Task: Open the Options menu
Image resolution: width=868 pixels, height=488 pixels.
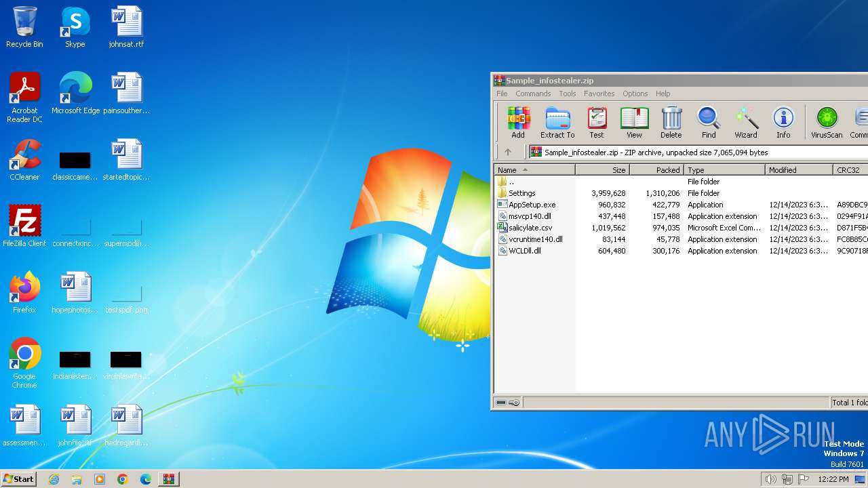Action: click(635, 94)
